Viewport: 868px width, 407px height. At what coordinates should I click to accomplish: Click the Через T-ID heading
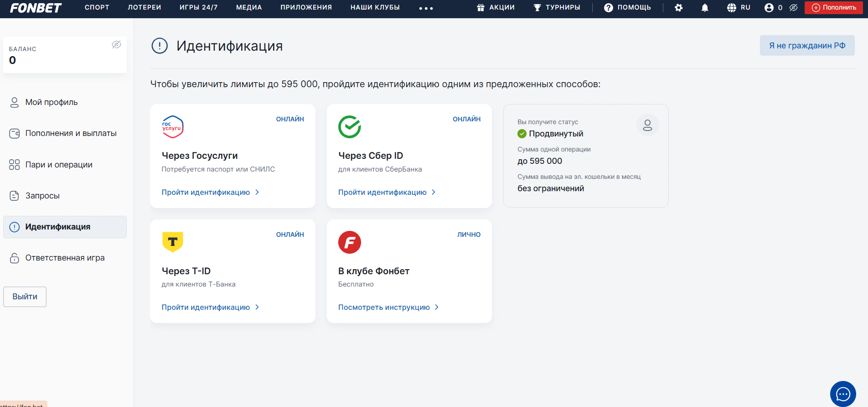click(186, 271)
